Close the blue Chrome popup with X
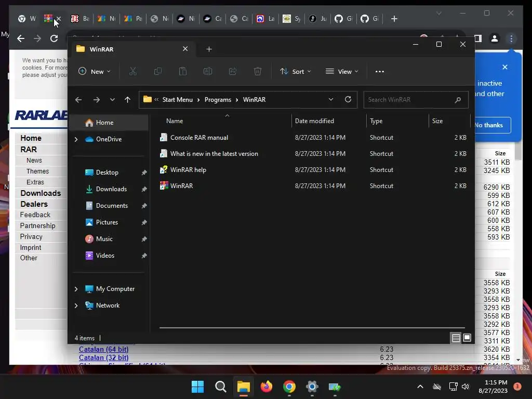Image resolution: width=532 pixels, height=399 pixels. pyautogui.click(x=505, y=67)
